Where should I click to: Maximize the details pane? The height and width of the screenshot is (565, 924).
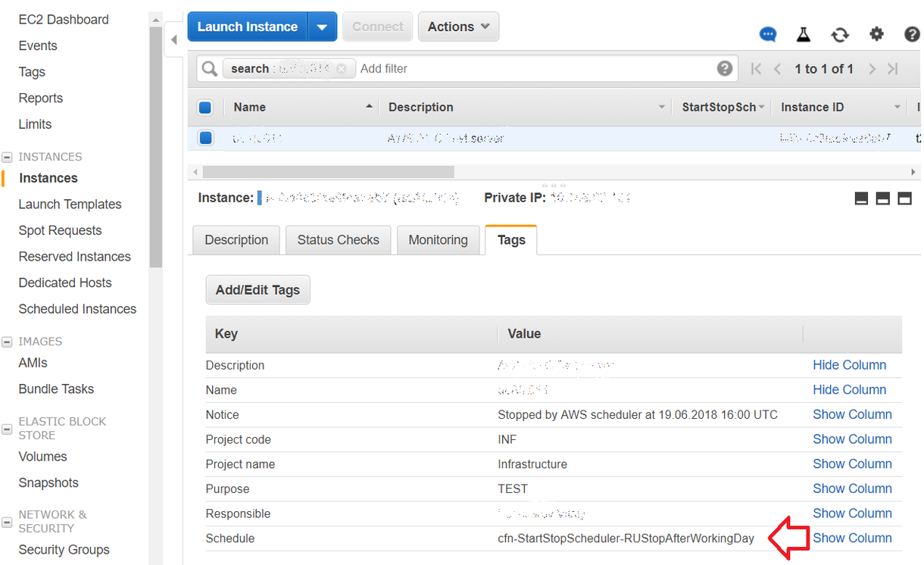pyautogui.click(x=904, y=198)
